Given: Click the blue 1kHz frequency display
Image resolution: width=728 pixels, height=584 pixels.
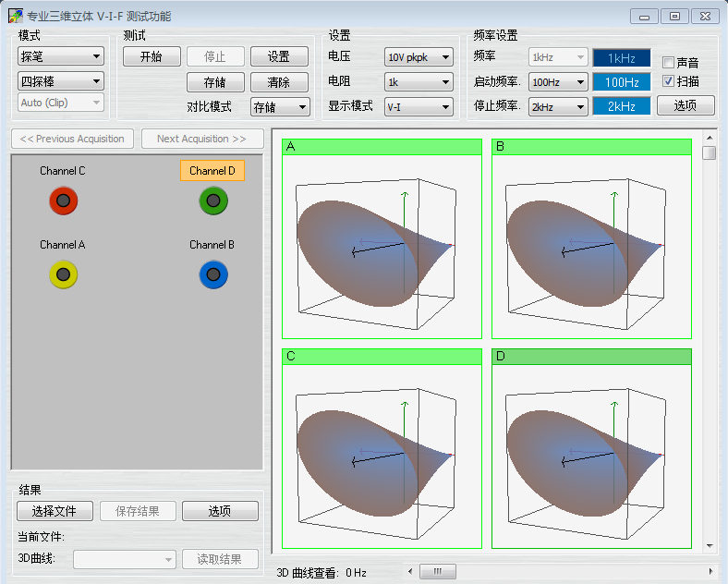Looking at the screenshot, I should point(622,58).
